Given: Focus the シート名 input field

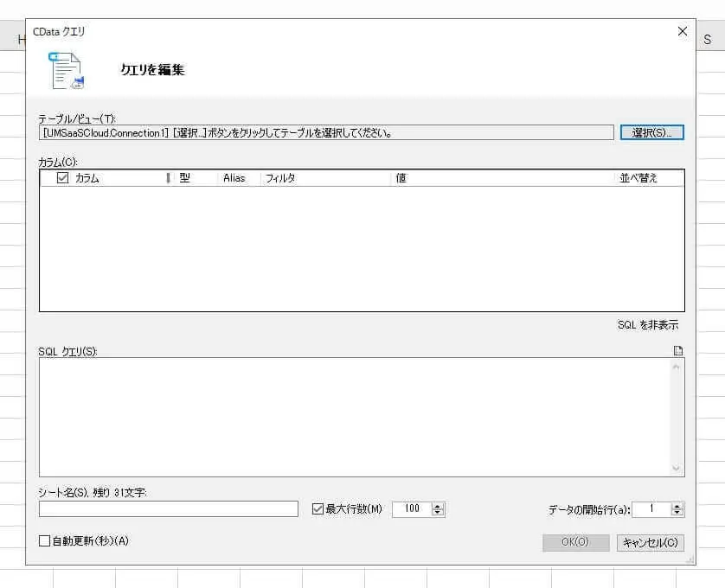Looking at the screenshot, I should point(169,509).
